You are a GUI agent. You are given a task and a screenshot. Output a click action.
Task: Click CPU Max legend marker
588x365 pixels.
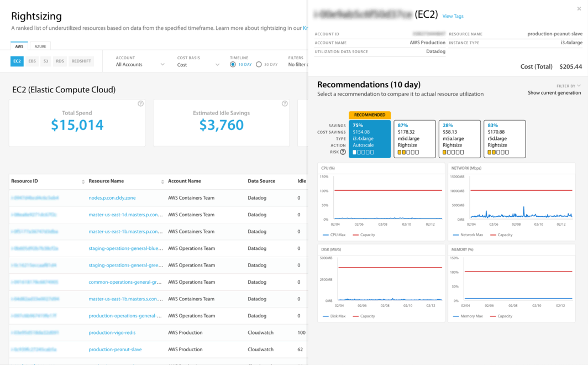325,235
